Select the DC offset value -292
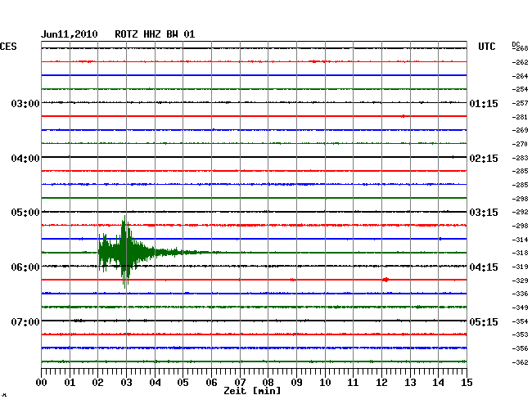The height and width of the screenshot is (404, 532). coord(520,212)
